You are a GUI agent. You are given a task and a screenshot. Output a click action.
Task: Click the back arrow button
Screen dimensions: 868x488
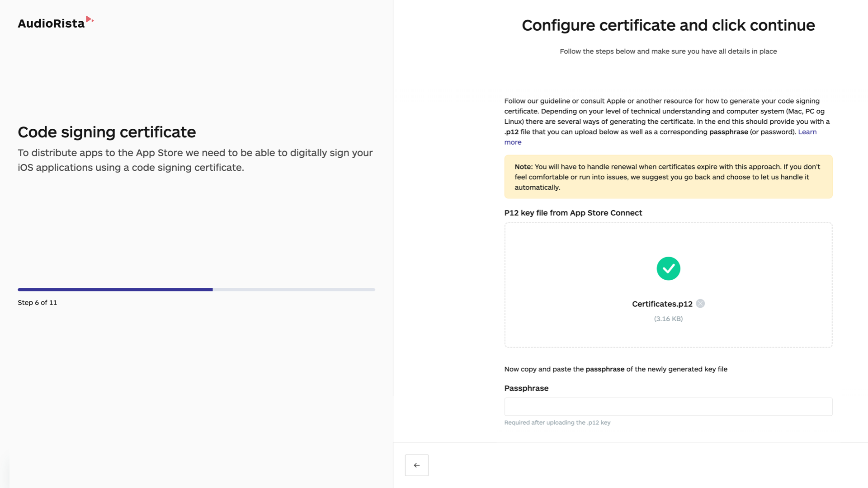tap(416, 465)
